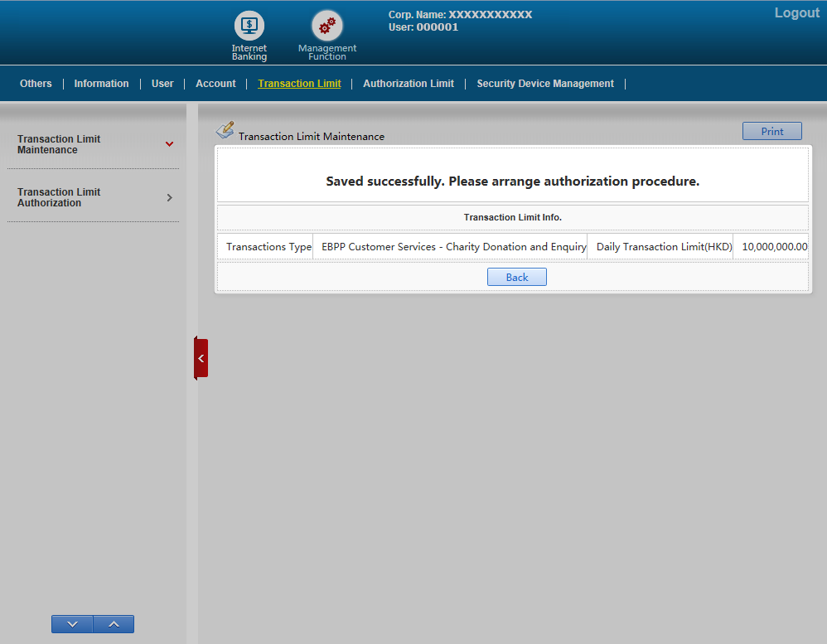Open Authorization Limit menu
827x644 pixels.
(409, 84)
